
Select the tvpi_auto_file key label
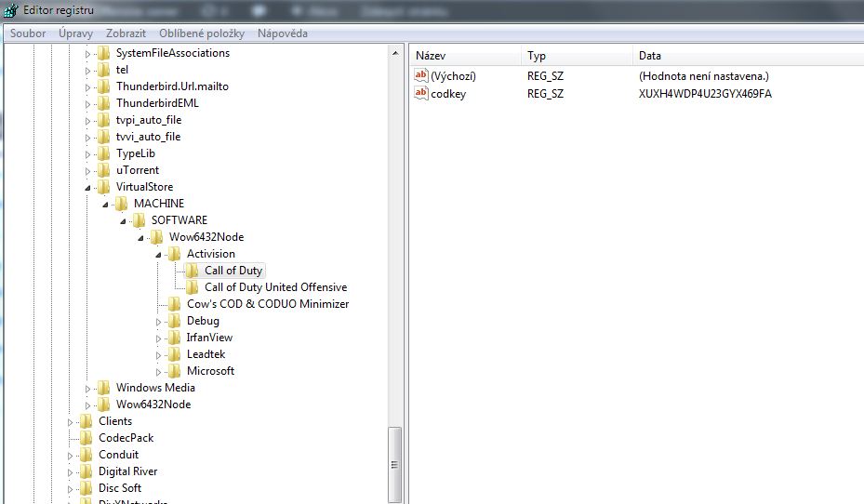149,120
